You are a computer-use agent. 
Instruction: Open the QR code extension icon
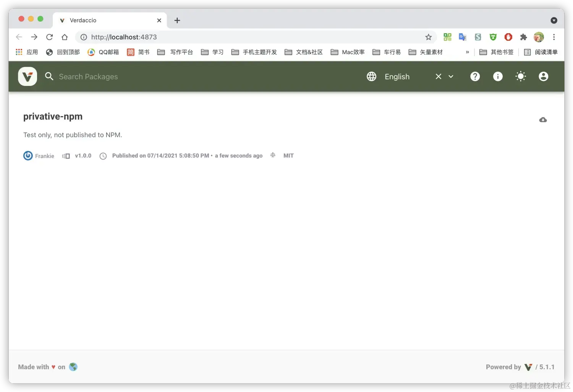[x=447, y=37]
